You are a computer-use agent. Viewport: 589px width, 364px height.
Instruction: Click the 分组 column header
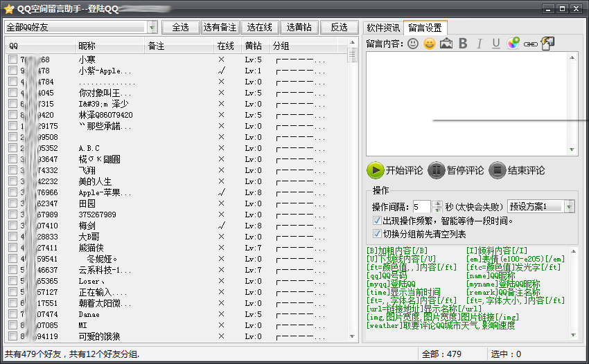(304, 46)
